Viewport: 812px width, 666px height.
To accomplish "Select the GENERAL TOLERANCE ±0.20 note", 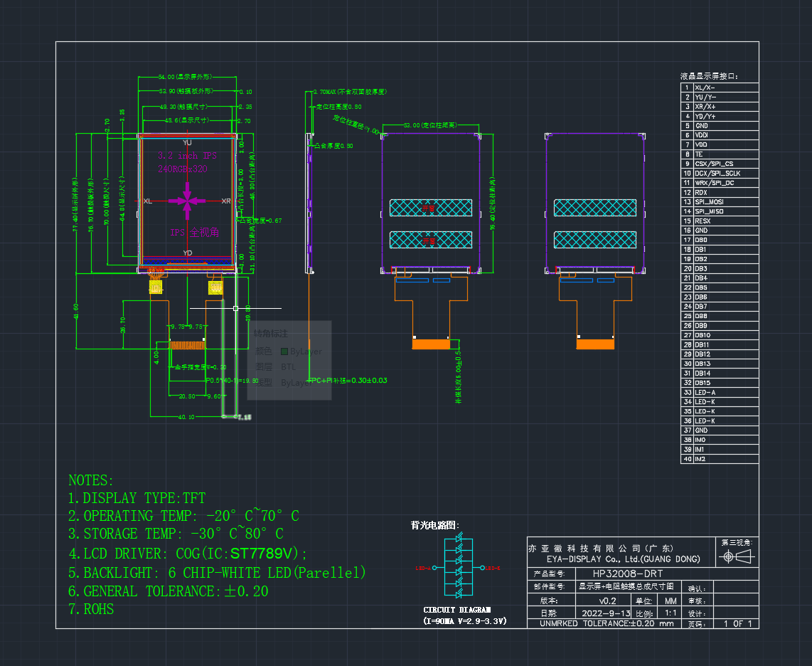I will (169, 591).
